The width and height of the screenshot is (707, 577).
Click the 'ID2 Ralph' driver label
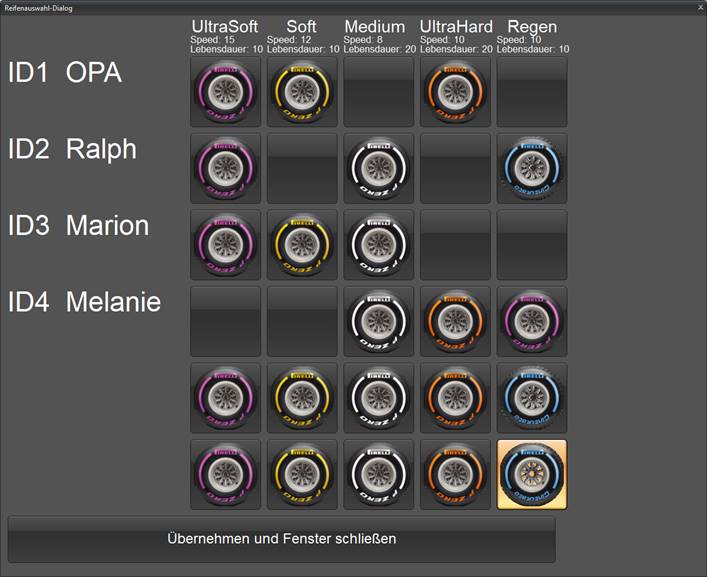point(72,149)
